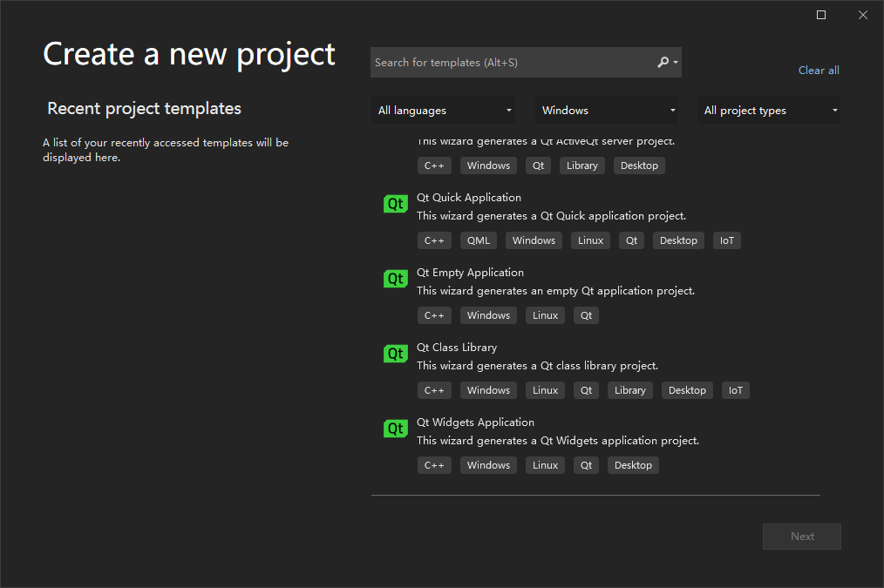This screenshot has width=884, height=588.
Task: Click the IoT tag under Qt Quick Application
Action: point(727,240)
